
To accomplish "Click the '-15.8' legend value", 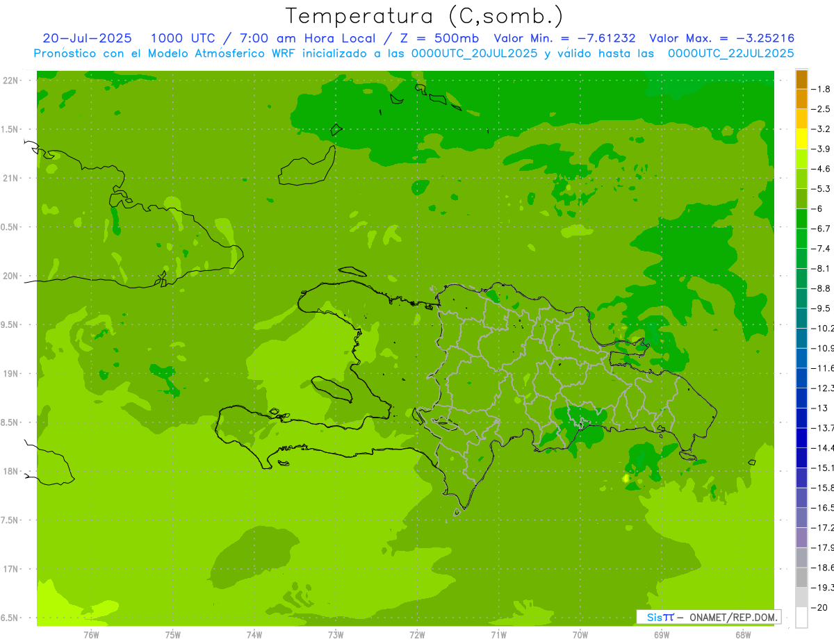I will click(824, 488).
